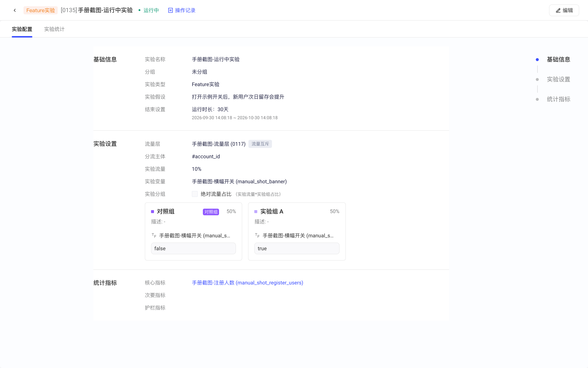Click the 实验组 A card title

pos(272,211)
